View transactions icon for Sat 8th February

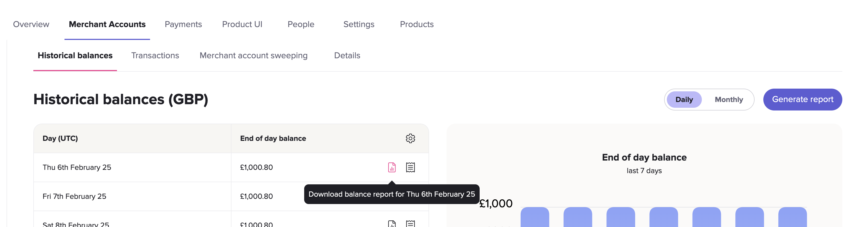tap(410, 224)
